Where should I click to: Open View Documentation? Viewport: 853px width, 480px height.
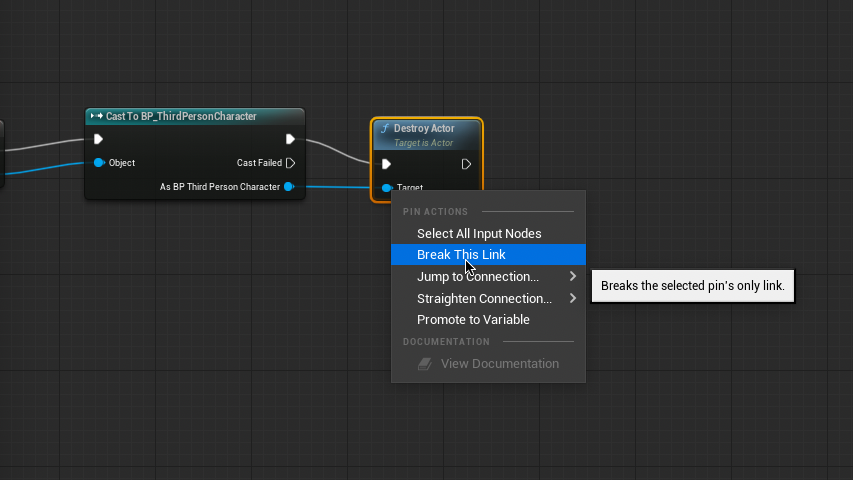click(499, 364)
